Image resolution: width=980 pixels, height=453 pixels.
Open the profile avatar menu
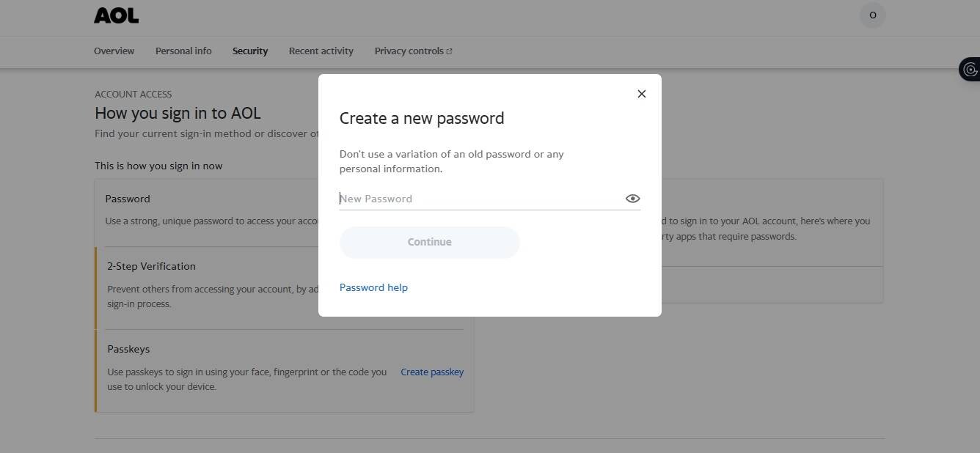tap(872, 15)
